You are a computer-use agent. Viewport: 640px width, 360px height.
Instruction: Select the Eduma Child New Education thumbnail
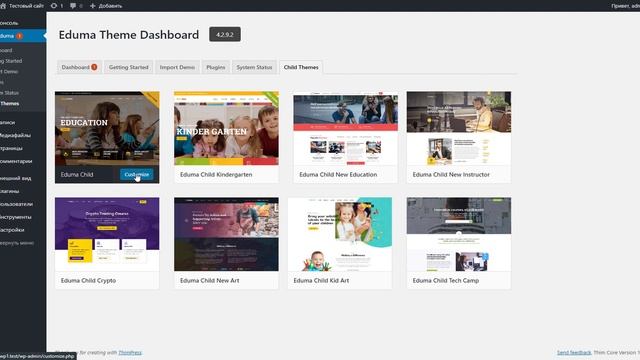(x=345, y=128)
